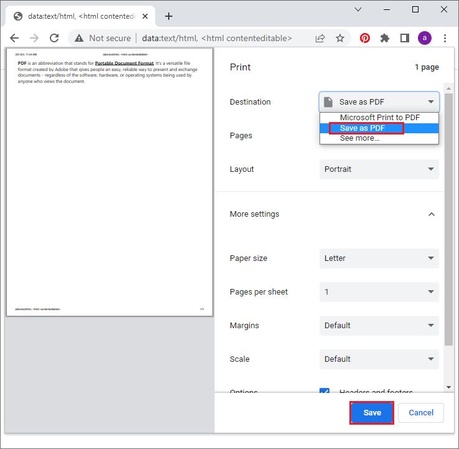Open the Chrome three-dot menu
The image size is (459, 449).
[x=445, y=38]
